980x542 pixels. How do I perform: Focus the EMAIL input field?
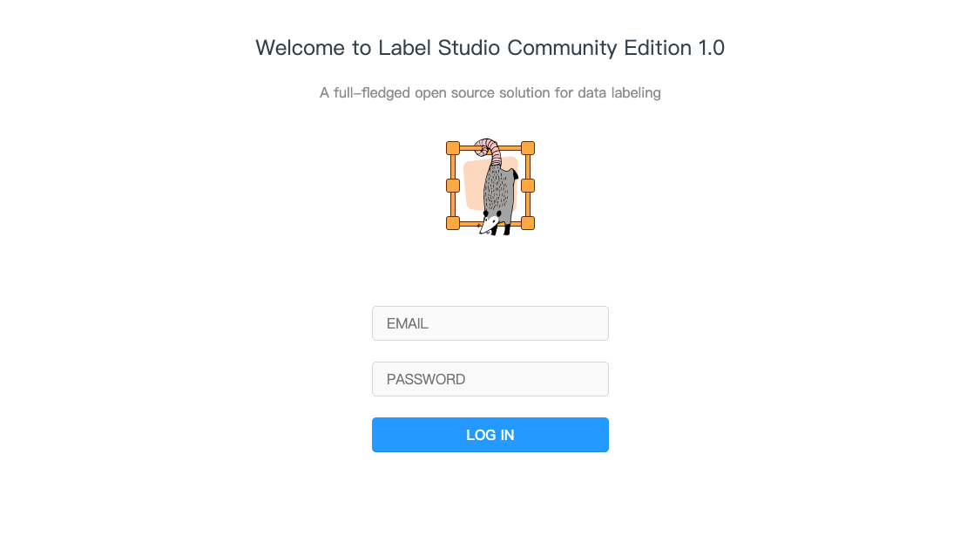point(490,323)
